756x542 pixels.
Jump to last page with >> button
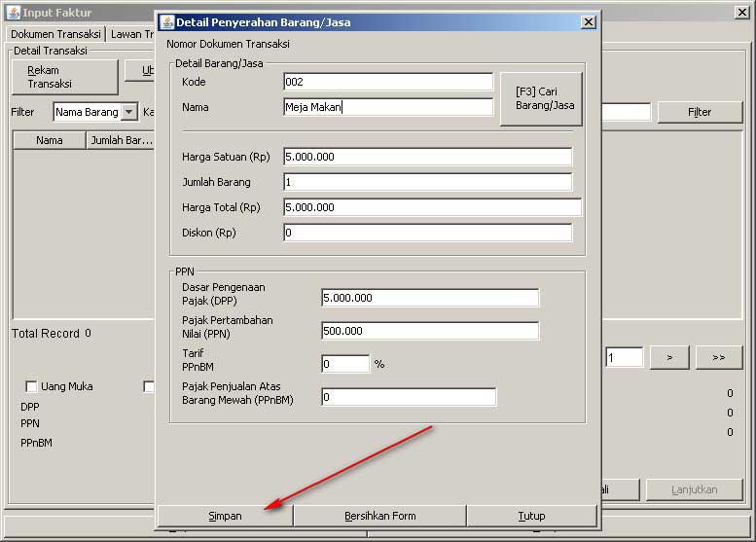(719, 358)
